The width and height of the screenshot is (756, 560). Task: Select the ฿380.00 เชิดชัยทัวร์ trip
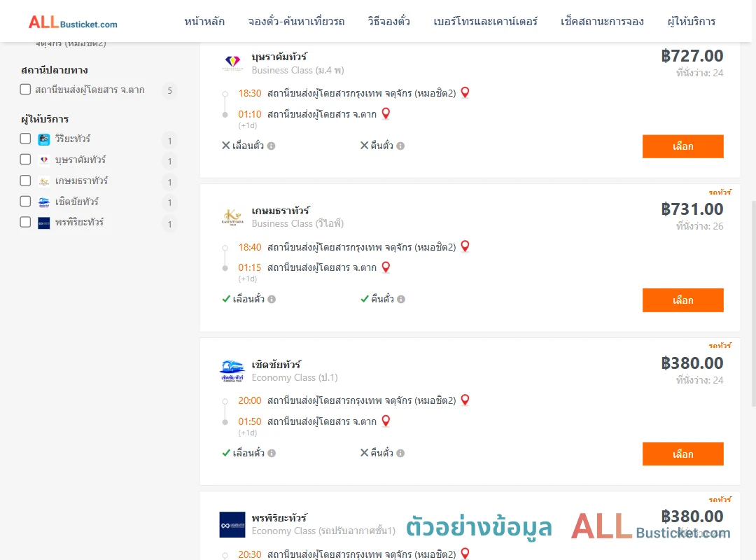coord(682,454)
